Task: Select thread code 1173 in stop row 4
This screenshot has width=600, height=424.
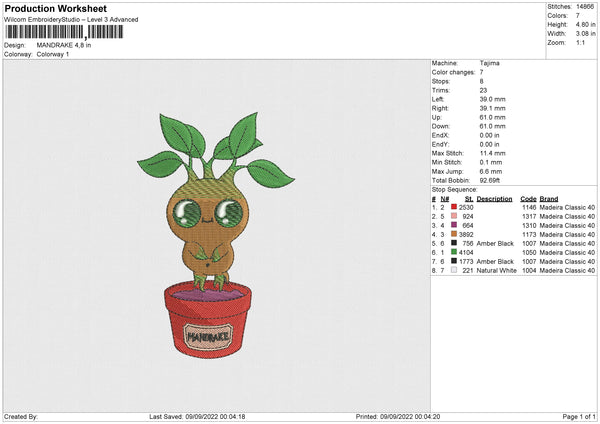Action: 529,234
